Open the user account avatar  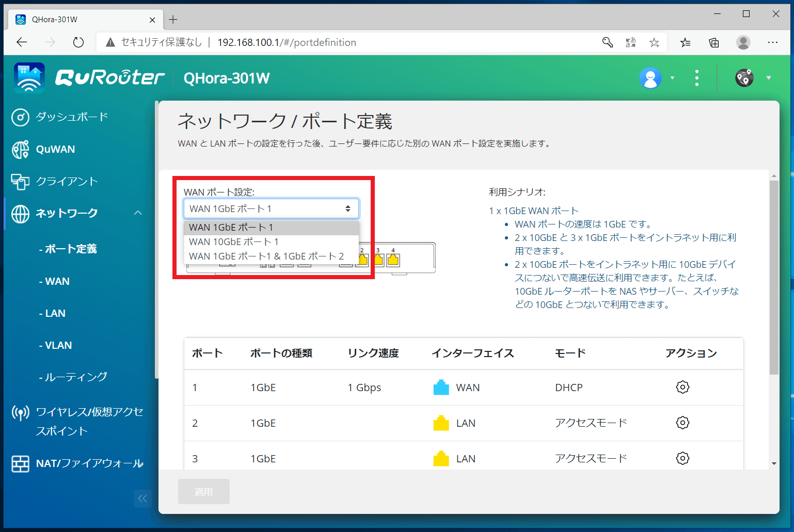point(650,78)
